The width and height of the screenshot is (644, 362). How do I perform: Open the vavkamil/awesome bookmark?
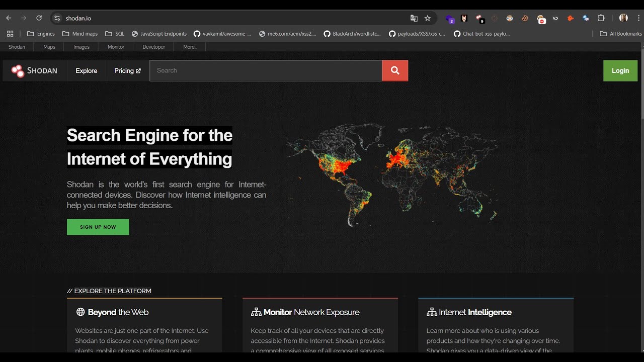click(x=222, y=34)
